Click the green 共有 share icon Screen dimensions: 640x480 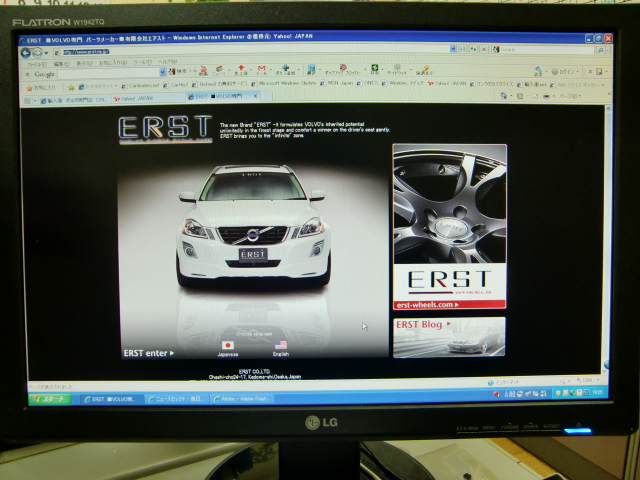375,69
